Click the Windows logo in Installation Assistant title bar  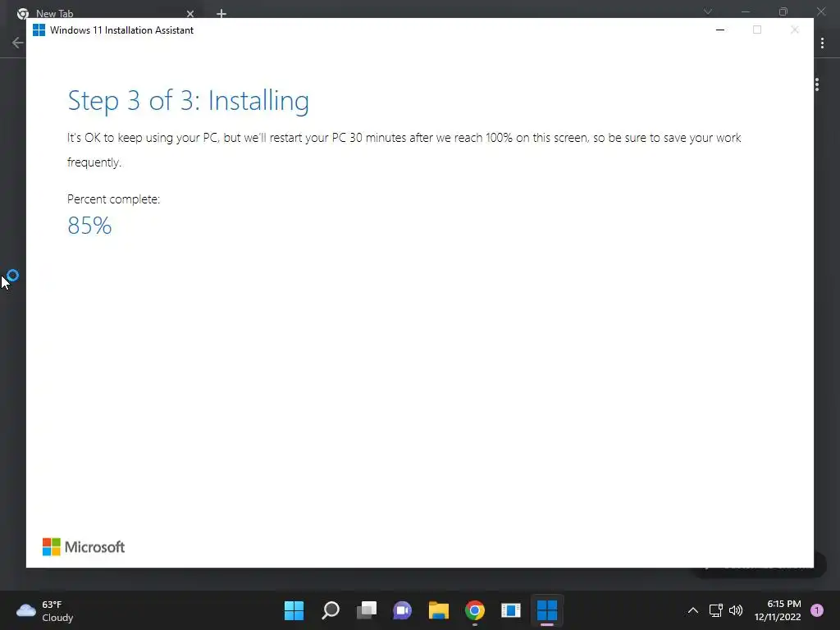39,30
